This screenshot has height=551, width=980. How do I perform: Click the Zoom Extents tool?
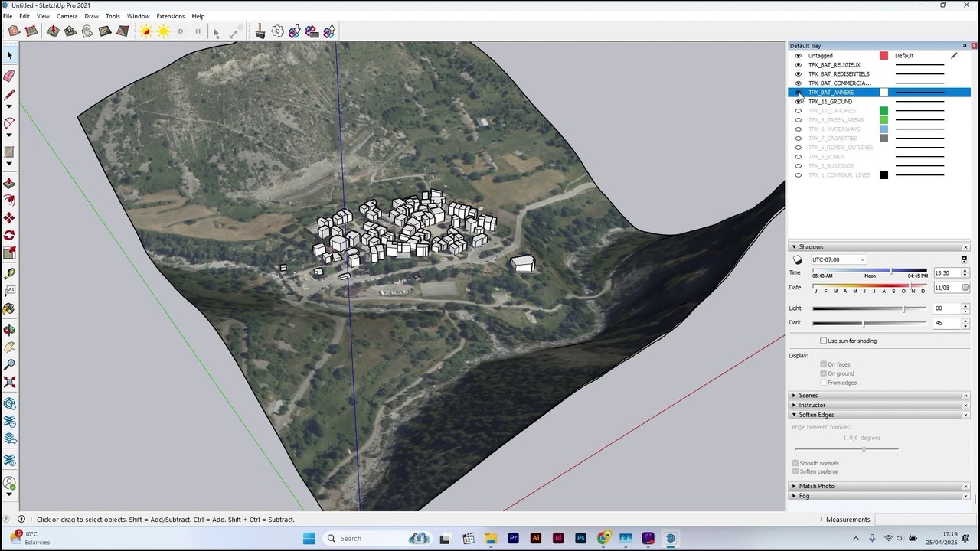(9, 383)
